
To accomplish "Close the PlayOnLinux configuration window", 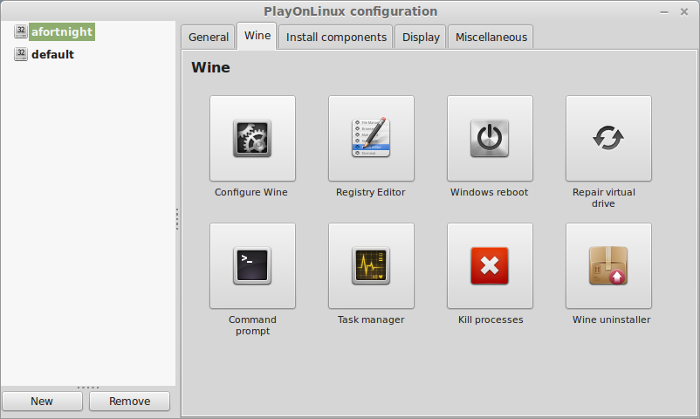I will (x=684, y=12).
